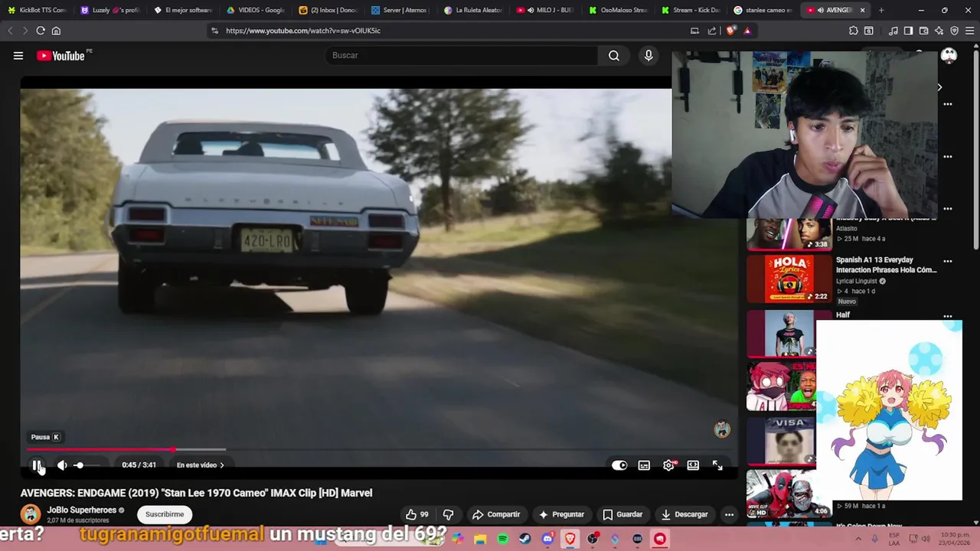
Task: Navigate back with the browser back arrow
Action: (x=10, y=31)
